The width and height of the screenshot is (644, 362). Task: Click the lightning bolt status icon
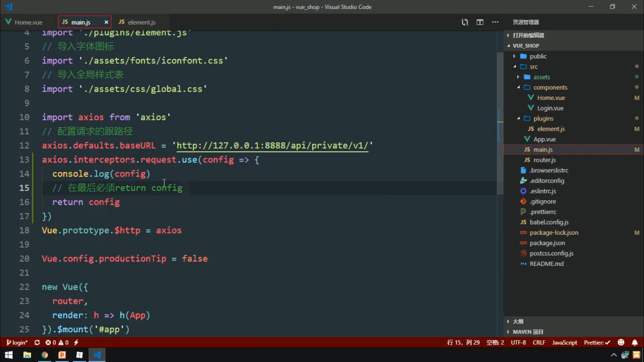coord(76,343)
